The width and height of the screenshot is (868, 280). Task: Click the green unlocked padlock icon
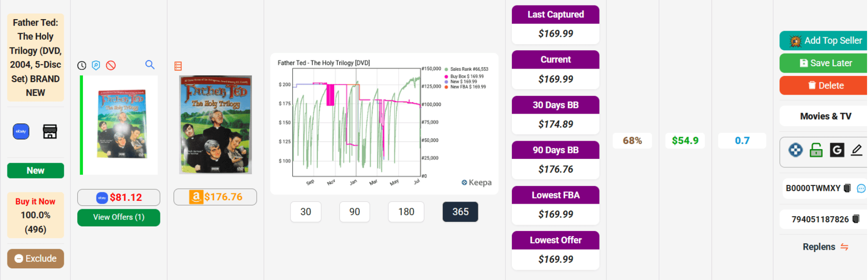816,150
